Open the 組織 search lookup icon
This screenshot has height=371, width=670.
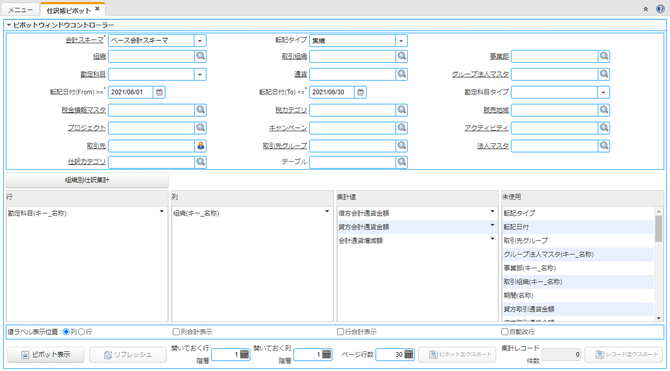tap(200, 56)
